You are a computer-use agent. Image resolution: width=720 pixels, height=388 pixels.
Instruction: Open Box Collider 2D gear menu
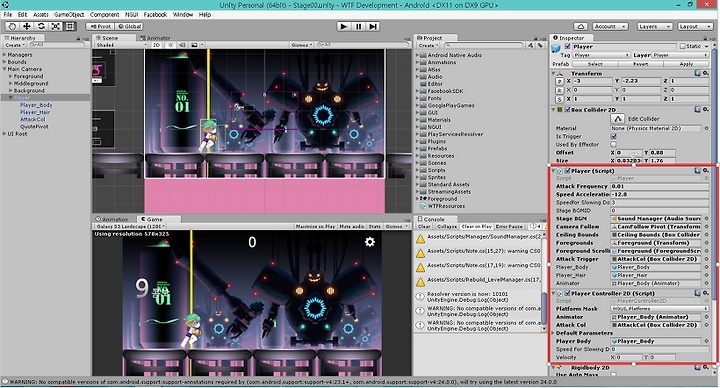click(705, 110)
